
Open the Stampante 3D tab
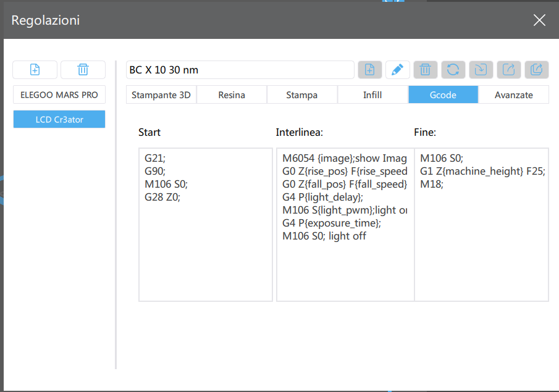coord(161,95)
